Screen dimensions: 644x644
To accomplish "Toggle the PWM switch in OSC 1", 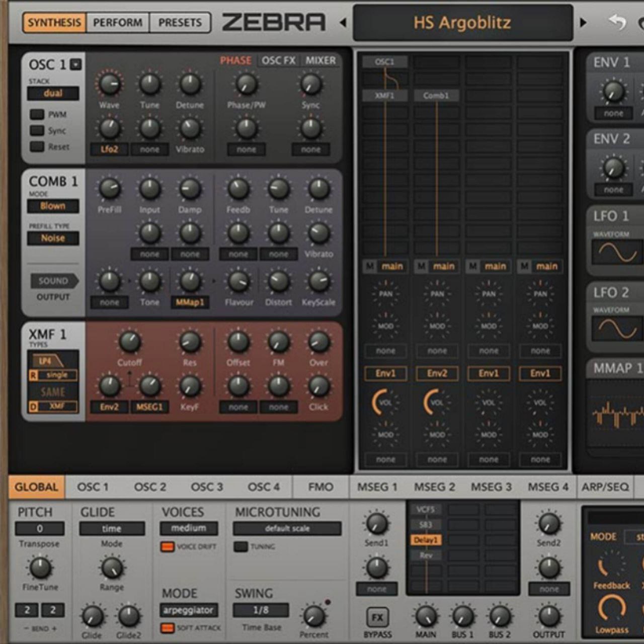I will point(37,114).
